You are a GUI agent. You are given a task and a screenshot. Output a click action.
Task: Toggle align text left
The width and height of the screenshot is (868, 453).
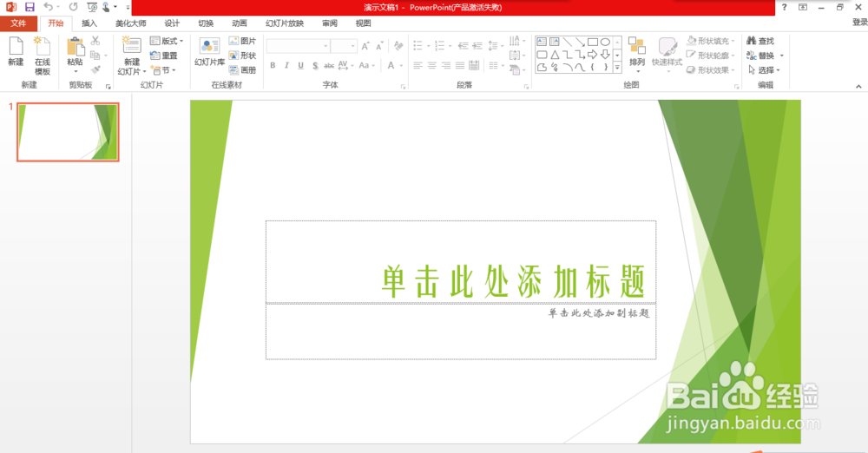pos(418,65)
